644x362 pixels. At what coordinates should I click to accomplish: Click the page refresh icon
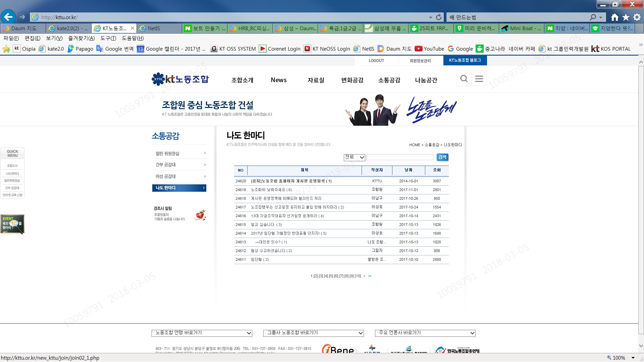click(439, 17)
